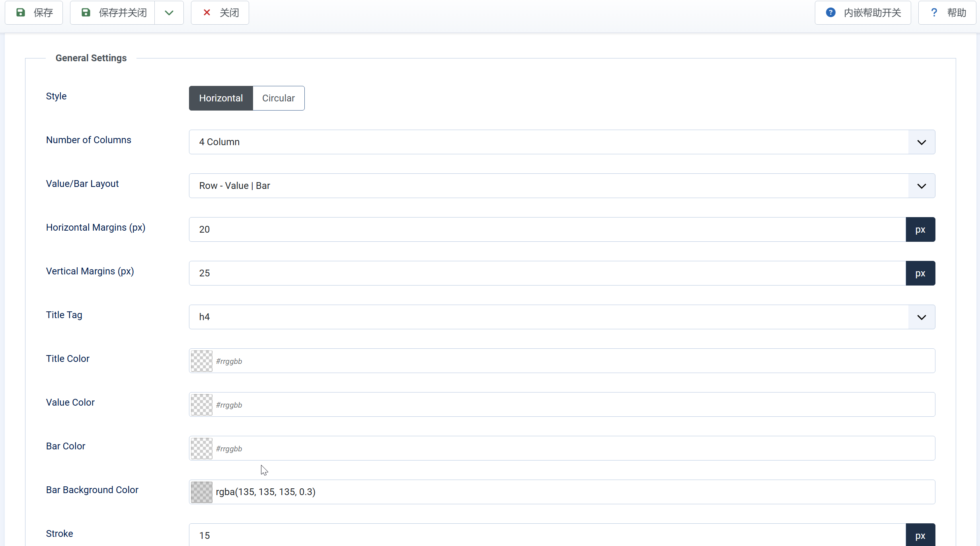Click the inline help toggle question icon
The image size is (980, 546).
pos(830,13)
